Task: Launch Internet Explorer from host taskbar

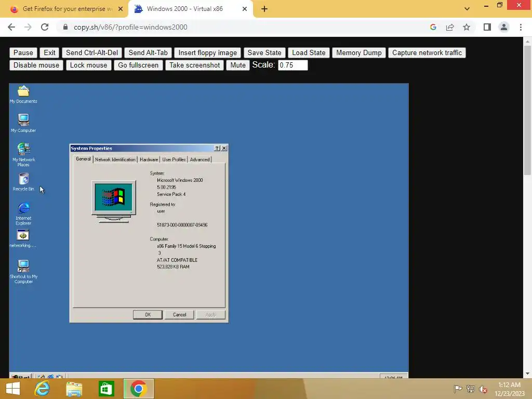Action: 42,389
